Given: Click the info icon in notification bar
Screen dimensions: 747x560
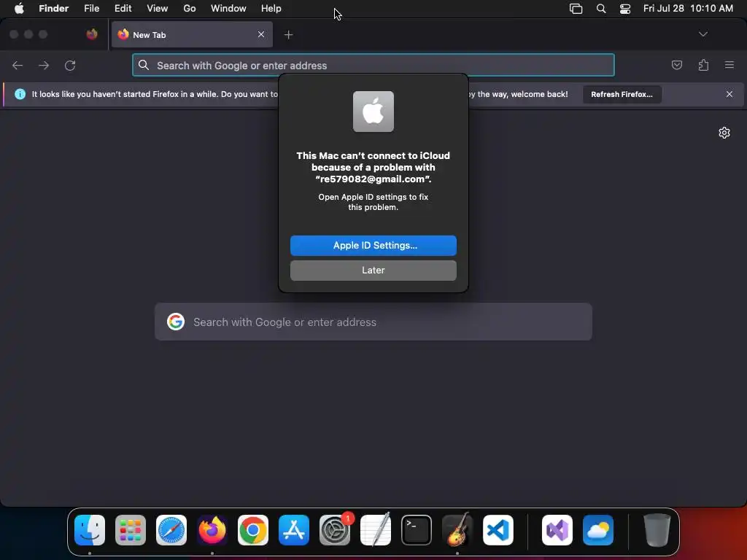Looking at the screenshot, I should [20, 94].
